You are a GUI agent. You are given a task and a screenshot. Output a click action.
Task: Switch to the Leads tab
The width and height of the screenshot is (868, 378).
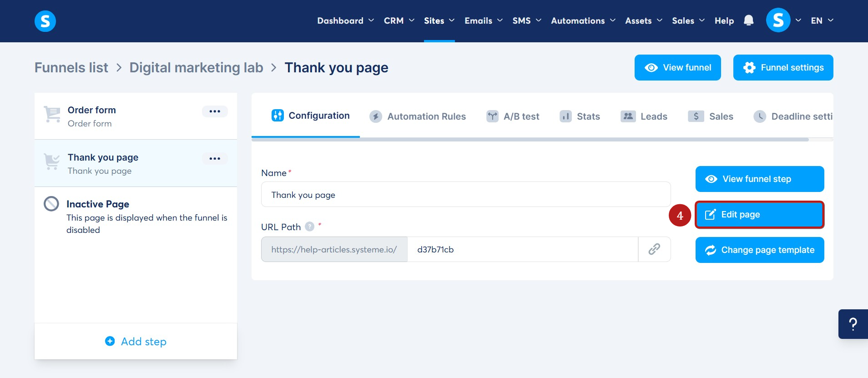pyautogui.click(x=644, y=116)
